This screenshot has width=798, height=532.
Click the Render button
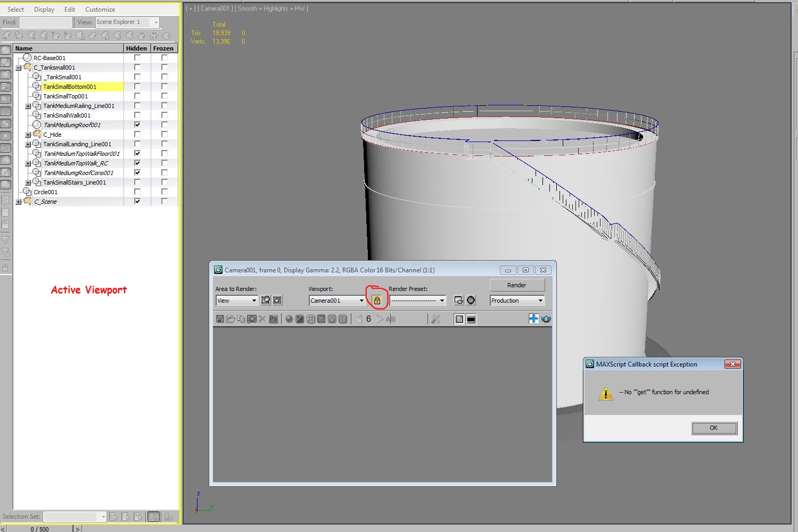tap(517, 285)
